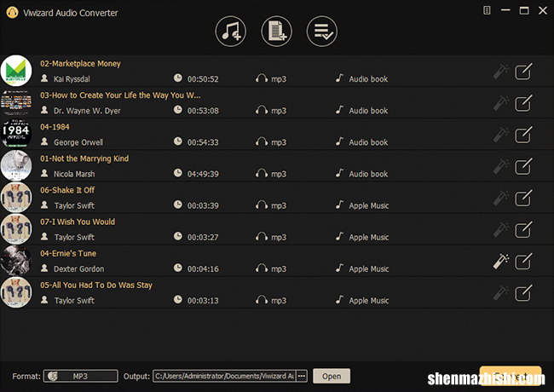Screen dimensions: 554x392
Task: Click the Add Music (load iTunes library) icon
Action: 231,32
